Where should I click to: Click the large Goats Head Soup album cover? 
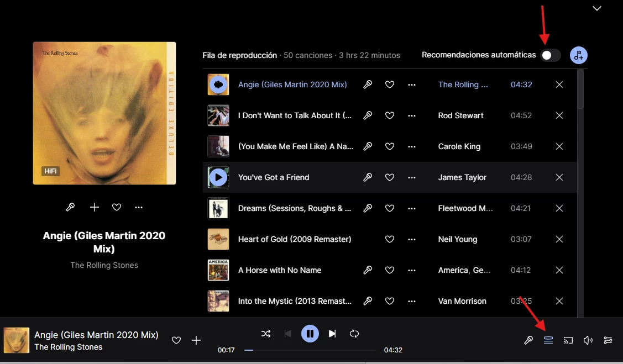[x=104, y=113]
